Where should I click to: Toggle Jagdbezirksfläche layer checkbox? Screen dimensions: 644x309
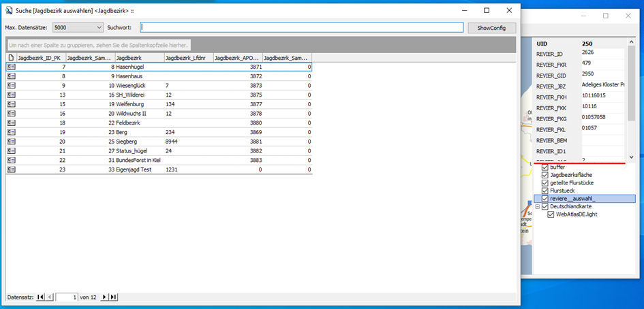pos(545,175)
